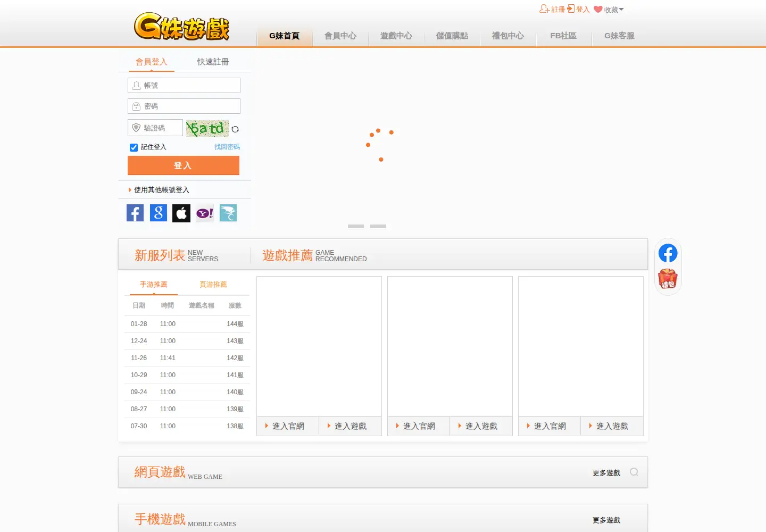Click 進入官網 on second game card
This screenshot has height=532, width=766.
tap(419, 426)
